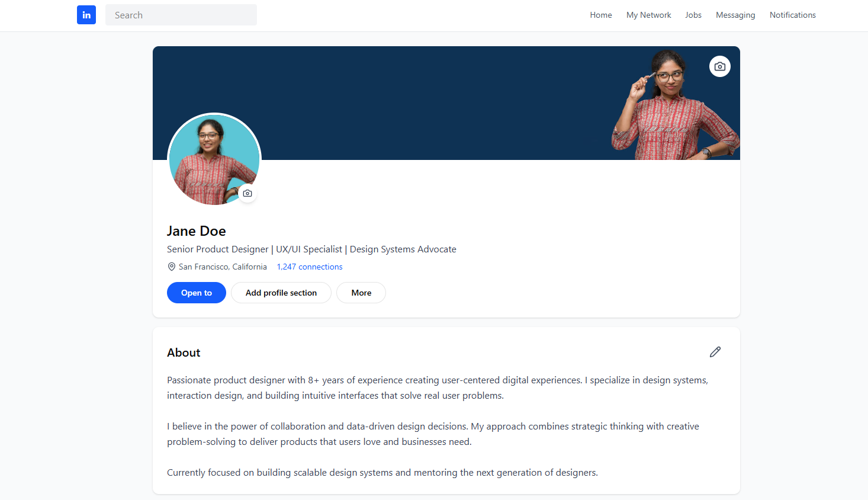Click the profile picture camera icon

[x=247, y=193]
